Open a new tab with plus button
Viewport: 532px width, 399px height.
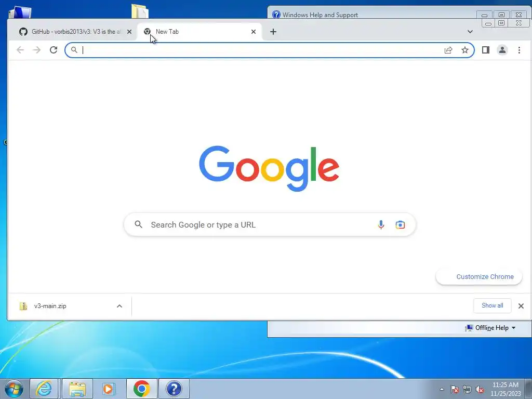coord(273,32)
